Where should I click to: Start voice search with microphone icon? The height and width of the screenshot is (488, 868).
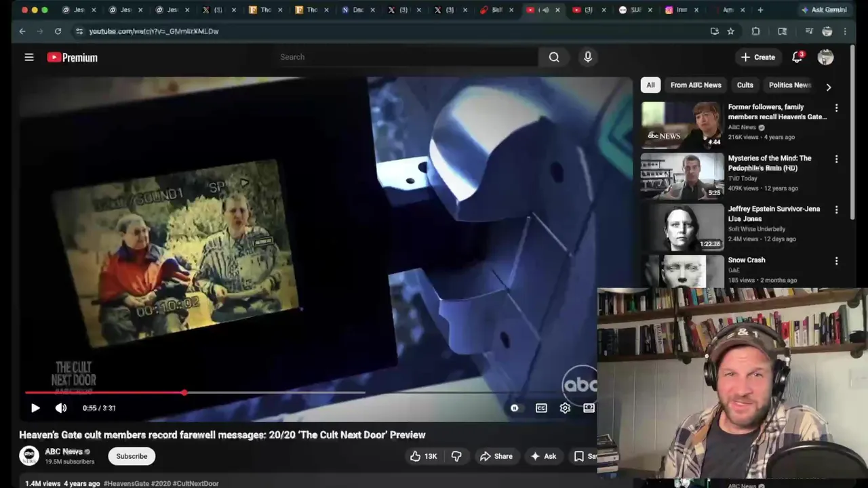588,57
